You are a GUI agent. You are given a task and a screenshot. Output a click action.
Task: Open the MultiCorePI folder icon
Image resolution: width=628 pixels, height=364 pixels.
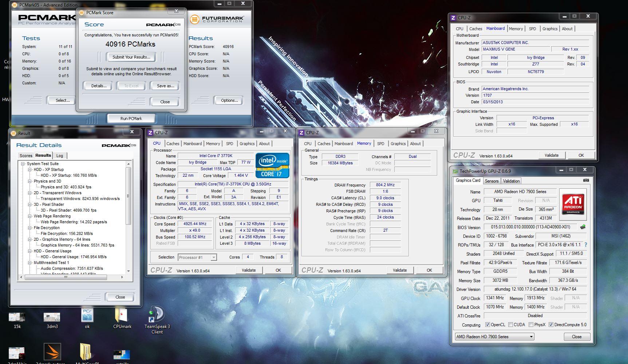click(x=86, y=352)
